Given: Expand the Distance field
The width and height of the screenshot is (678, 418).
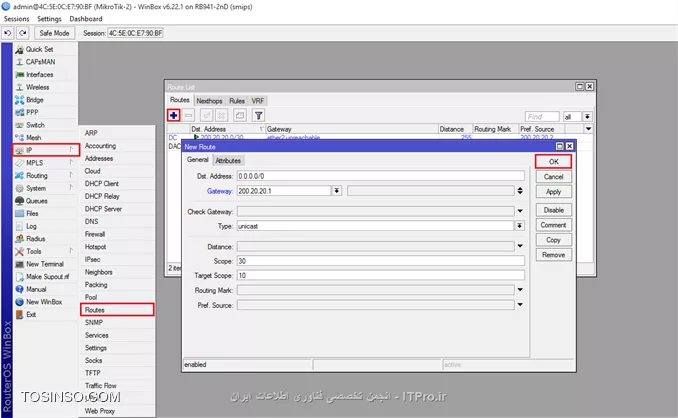Looking at the screenshot, I should pos(520,246).
